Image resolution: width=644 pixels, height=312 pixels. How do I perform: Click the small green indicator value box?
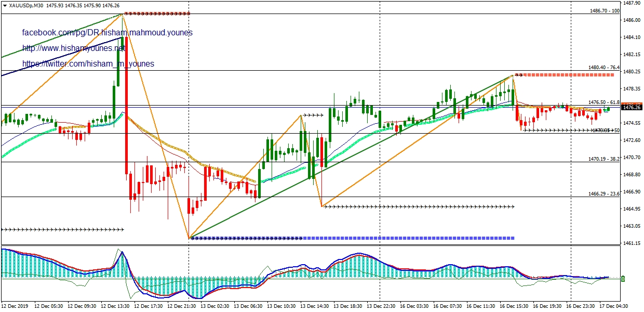pos(623,279)
